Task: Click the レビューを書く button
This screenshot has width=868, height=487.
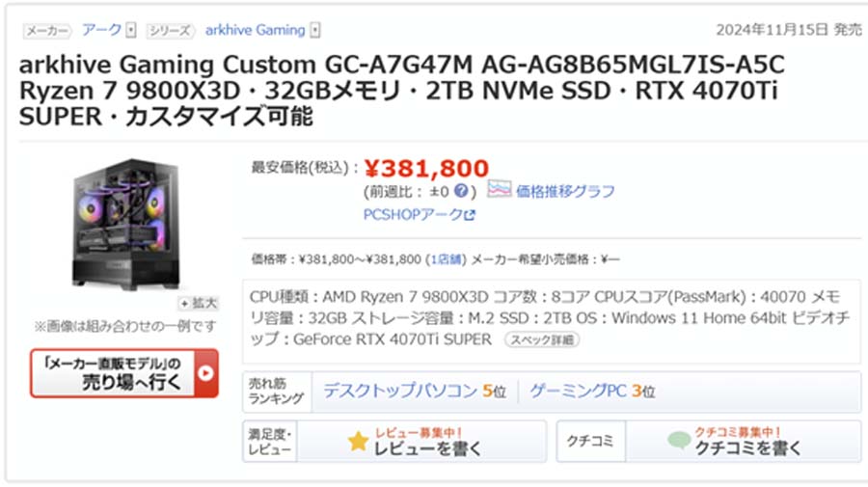Action: pos(421,441)
